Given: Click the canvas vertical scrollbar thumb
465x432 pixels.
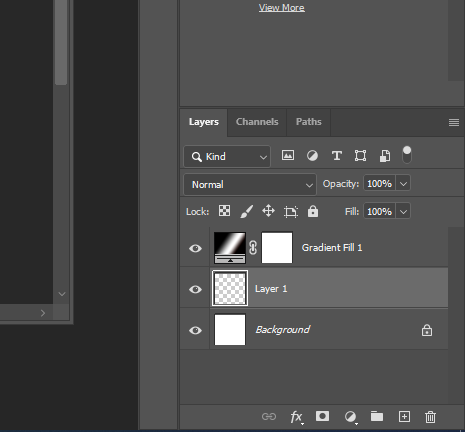Looking at the screenshot, I should (61, 42).
